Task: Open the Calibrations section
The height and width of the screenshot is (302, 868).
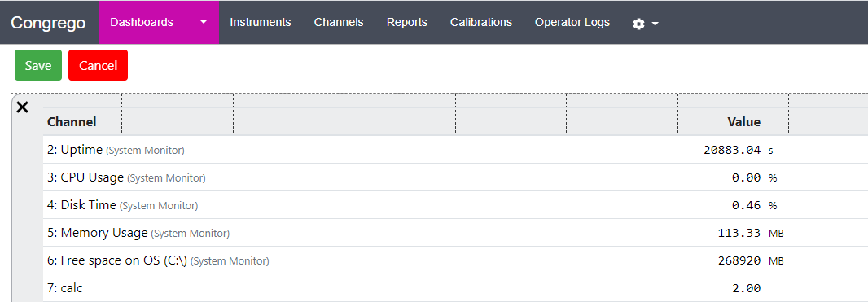Action: (x=481, y=22)
